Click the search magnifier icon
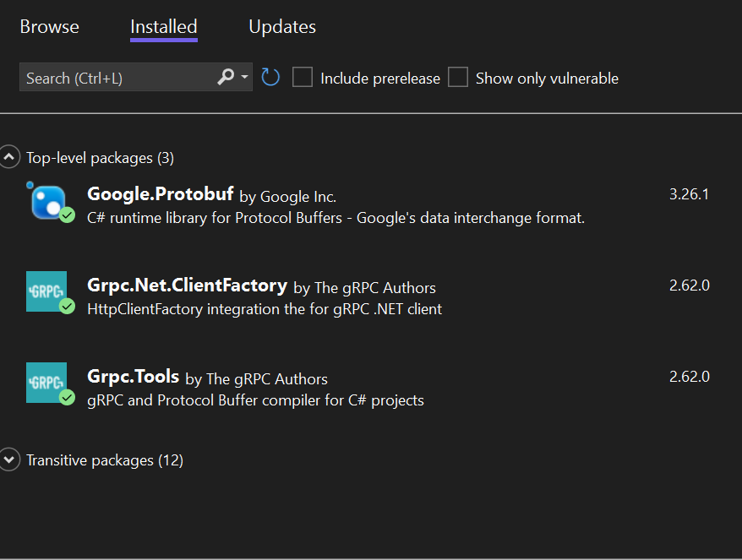742x560 pixels. coord(226,77)
